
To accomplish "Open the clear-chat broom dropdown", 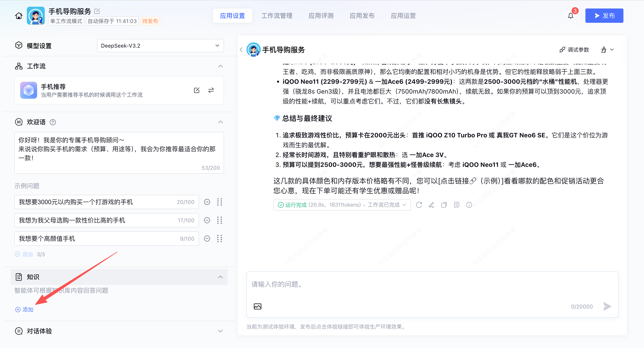I will click(x=607, y=49).
